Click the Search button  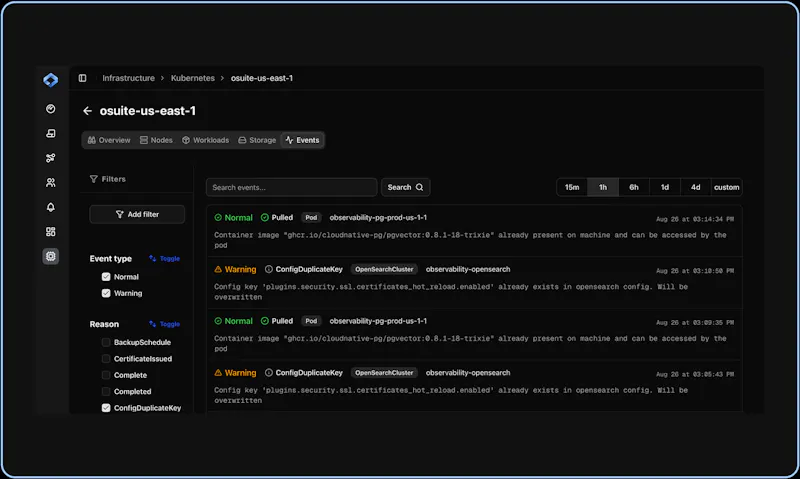pos(406,187)
